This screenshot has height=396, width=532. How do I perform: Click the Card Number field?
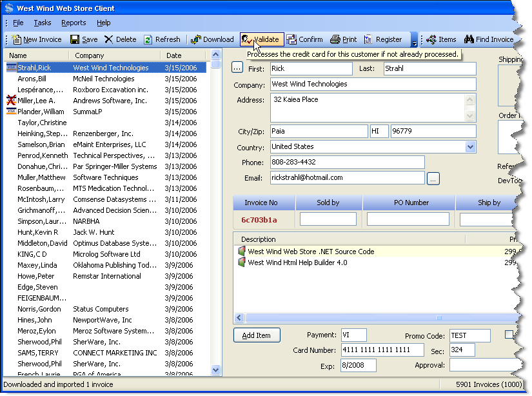pyautogui.click(x=382, y=350)
